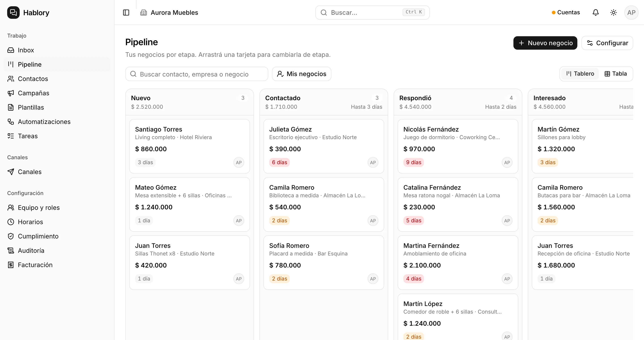Viewport: 644px width, 340px height.
Task: Toggle the sidebar panel icon
Action: click(x=126, y=13)
